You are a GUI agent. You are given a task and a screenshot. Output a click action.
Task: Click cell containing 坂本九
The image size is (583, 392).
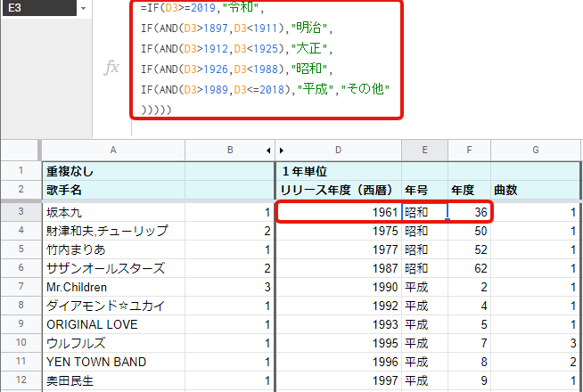click(x=112, y=212)
